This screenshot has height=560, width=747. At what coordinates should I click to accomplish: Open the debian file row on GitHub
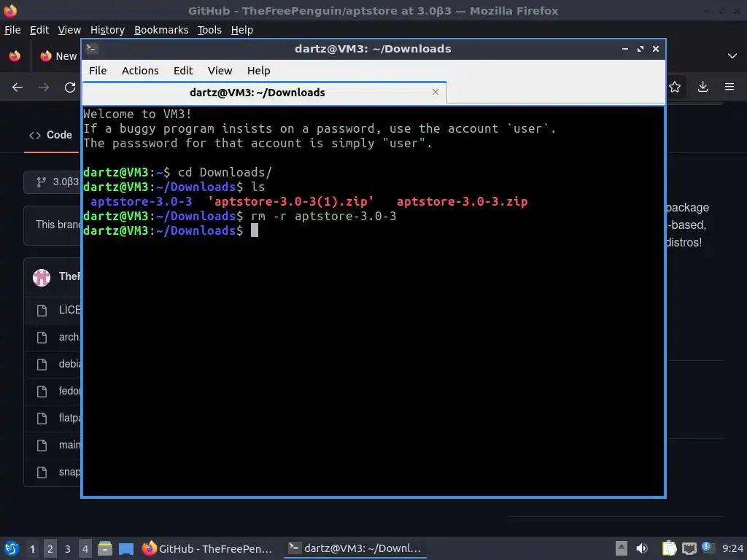[53, 365]
